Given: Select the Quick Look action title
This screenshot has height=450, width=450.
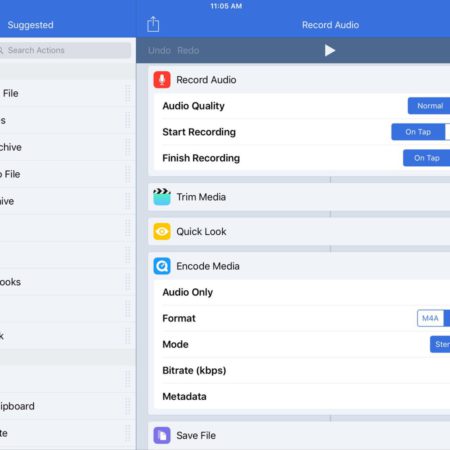Looking at the screenshot, I should [201, 232].
